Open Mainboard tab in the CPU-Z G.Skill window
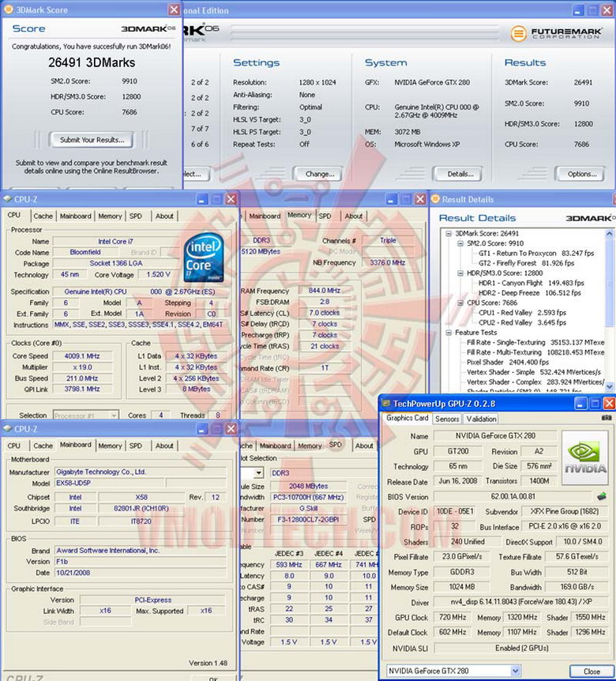 (275, 446)
